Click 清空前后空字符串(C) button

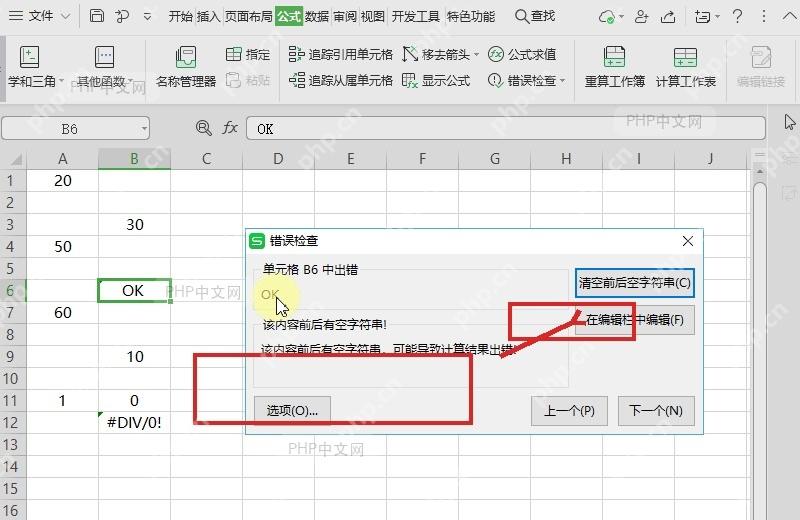pos(635,283)
